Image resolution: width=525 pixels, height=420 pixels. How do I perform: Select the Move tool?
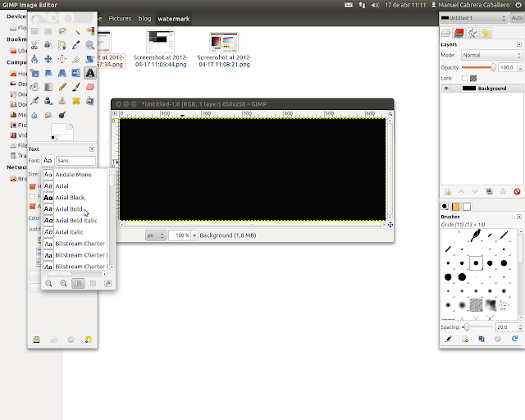click(48, 59)
